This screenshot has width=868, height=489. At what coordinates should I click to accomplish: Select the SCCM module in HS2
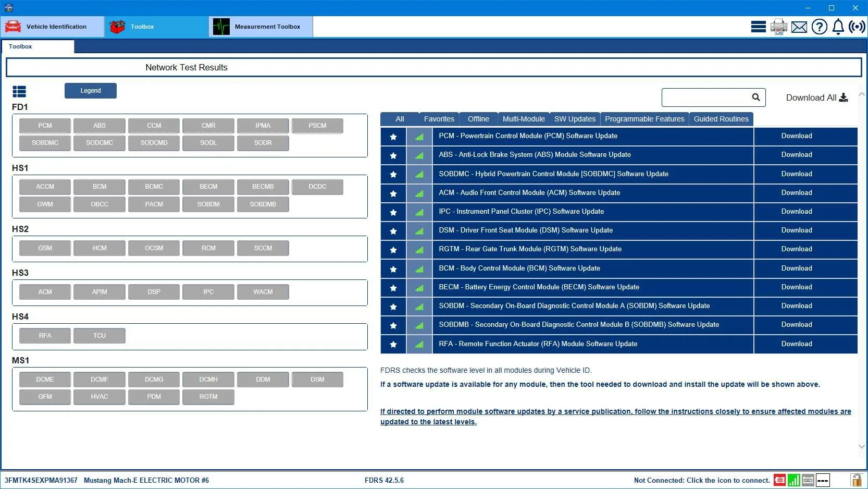[263, 248]
